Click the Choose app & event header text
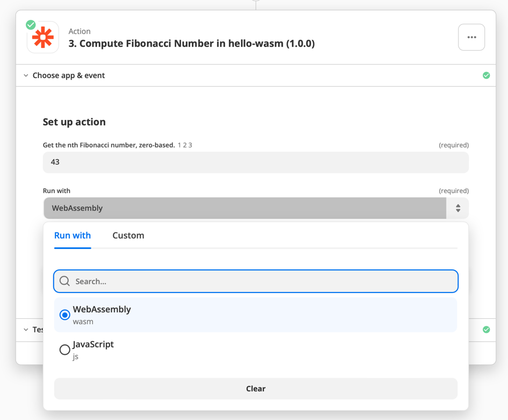 69,76
